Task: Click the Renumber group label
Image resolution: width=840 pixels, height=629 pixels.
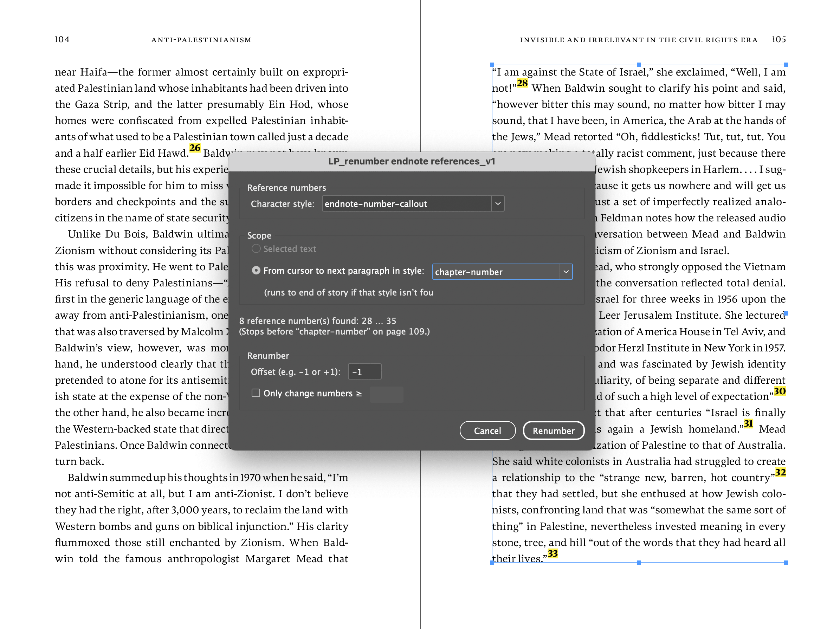Action: [x=268, y=356]
